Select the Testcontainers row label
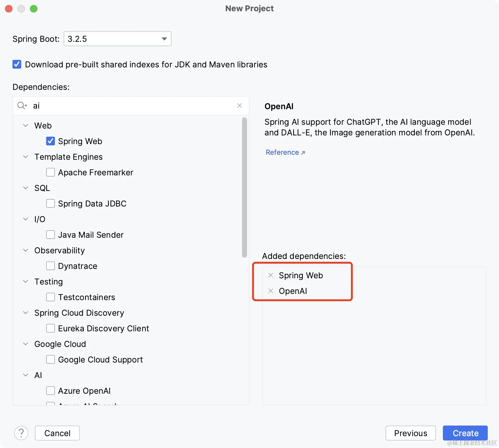 (86, 297)
